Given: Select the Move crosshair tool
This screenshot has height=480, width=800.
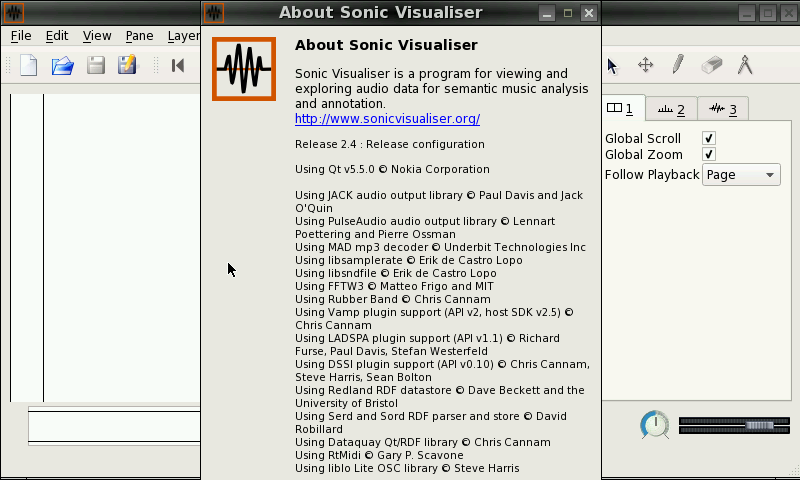Looking at the screenshot, I should [x=645, y=65].
